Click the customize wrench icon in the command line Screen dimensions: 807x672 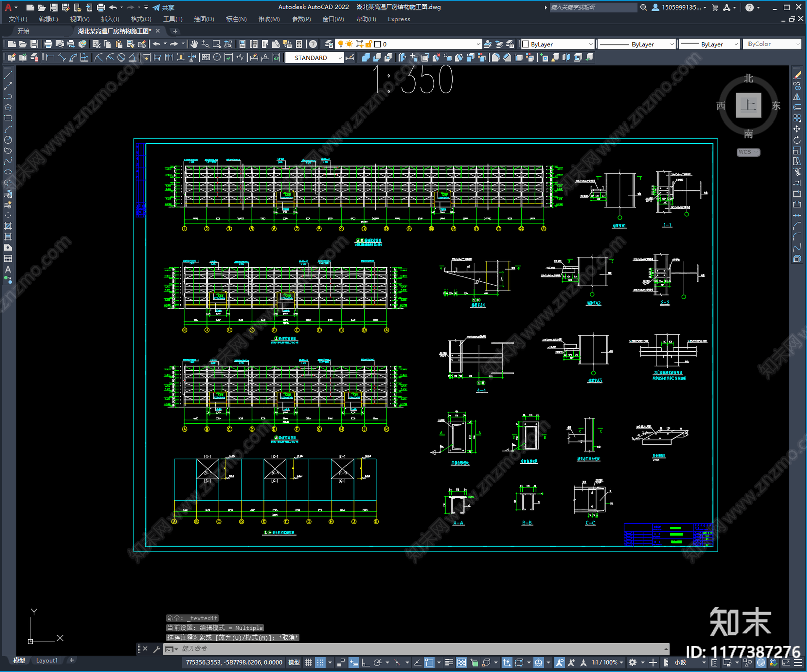[x=156, y=649]
